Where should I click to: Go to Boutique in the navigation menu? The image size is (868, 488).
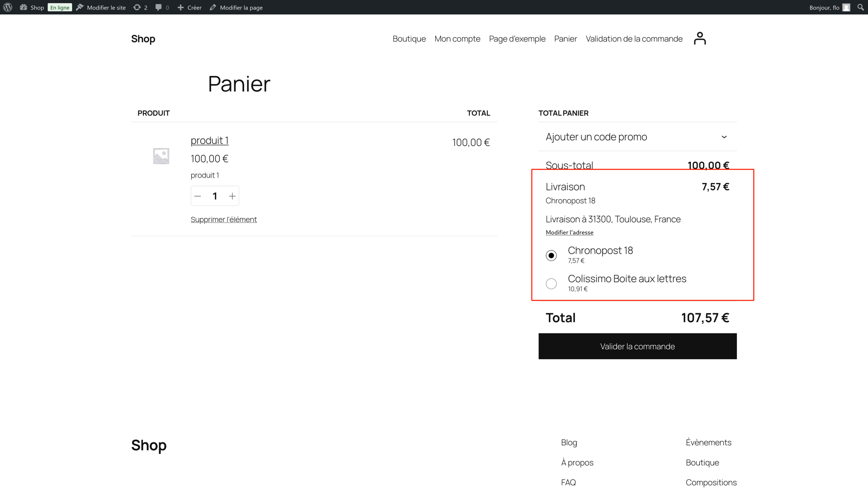[x=409, y=39]
